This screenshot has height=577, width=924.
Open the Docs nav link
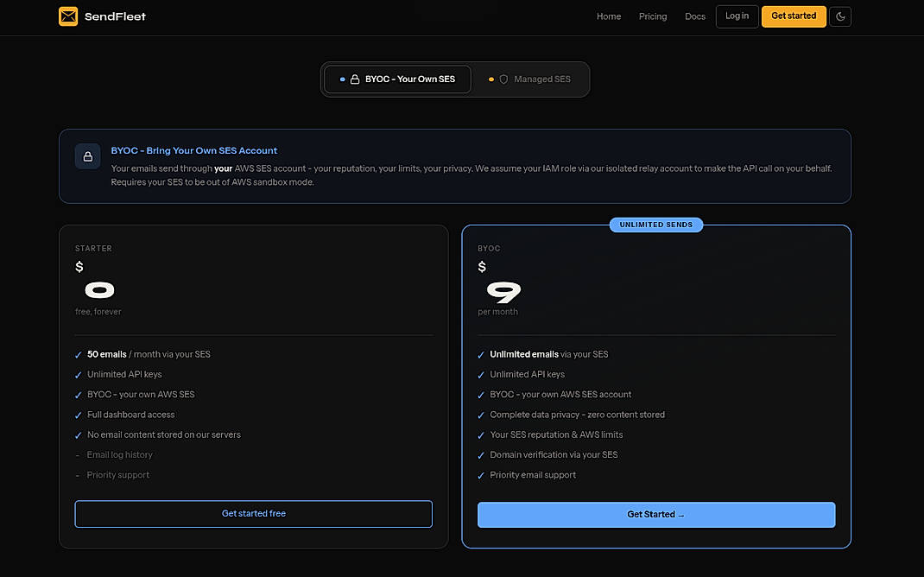pos(695,16)
